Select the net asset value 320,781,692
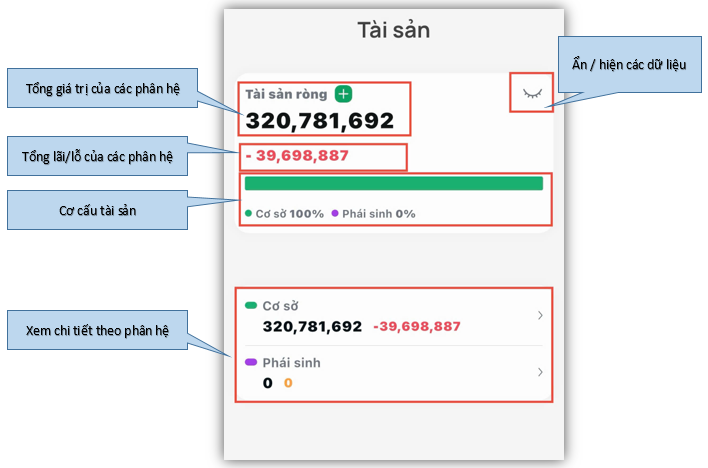Image resolution: width=708 pixels, height=468 pixels. pyautogui.click(x=320, y=121)
